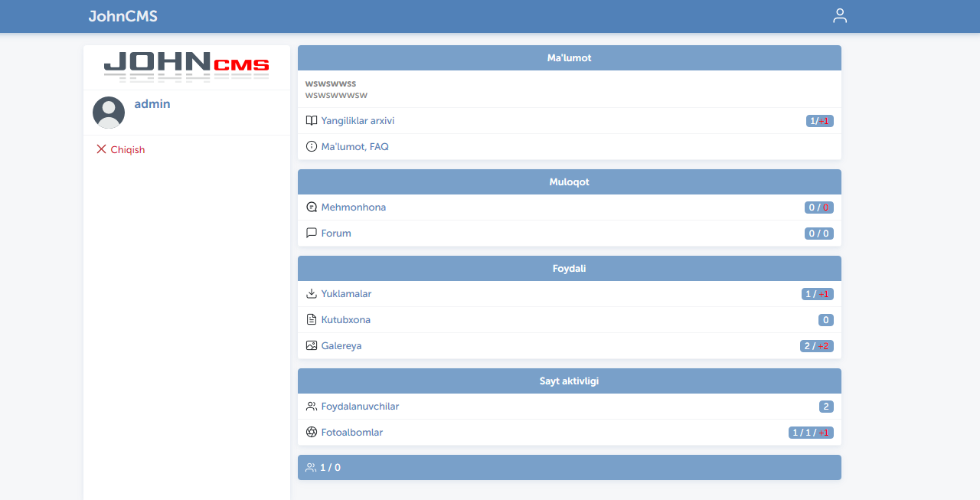The height and width of the screenshot is (500, 980).
Task: Click the camera aperture icon beside Fotoalbomlar
Action: pos(312,433)
